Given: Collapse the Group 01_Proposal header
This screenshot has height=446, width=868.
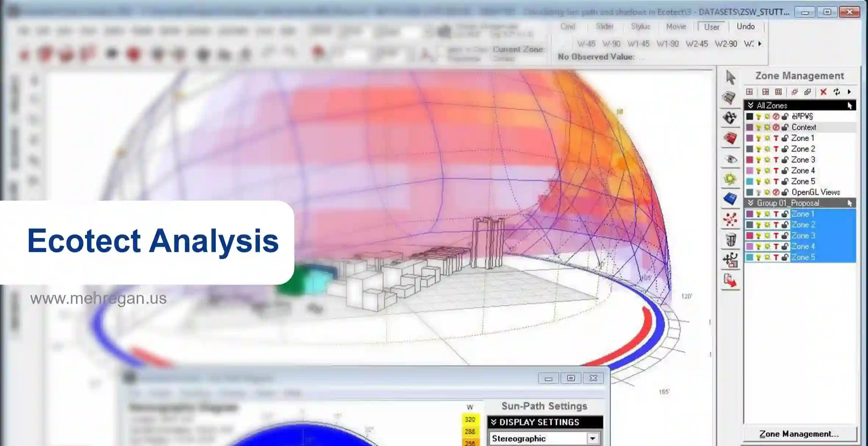Looking at the screenshot, I should 751,203.
